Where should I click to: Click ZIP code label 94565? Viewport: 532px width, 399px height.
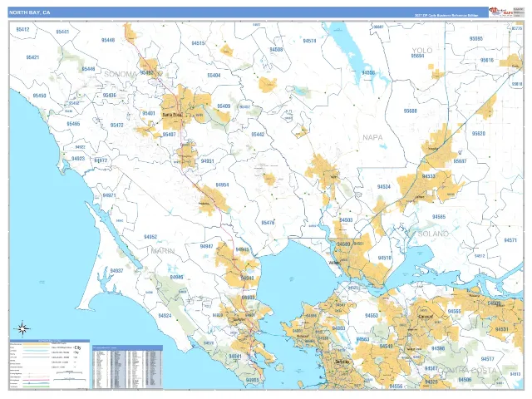455,312
